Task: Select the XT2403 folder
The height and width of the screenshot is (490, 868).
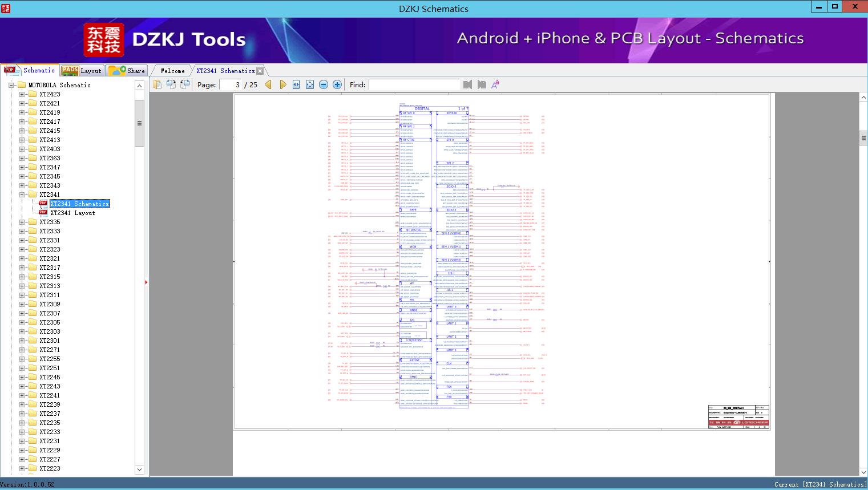Action: click(x=50, y=149)
